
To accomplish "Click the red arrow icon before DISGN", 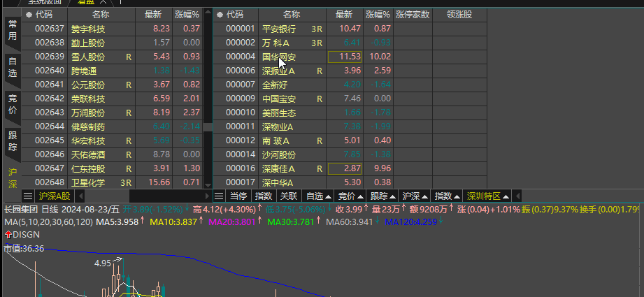I will (8, 235).
